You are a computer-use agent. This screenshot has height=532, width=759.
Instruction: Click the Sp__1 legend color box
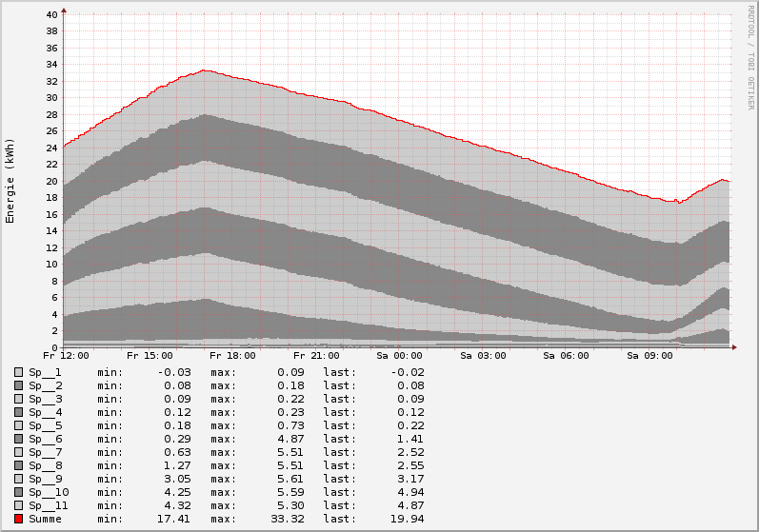pyautogui.click(x=19, y=372)
